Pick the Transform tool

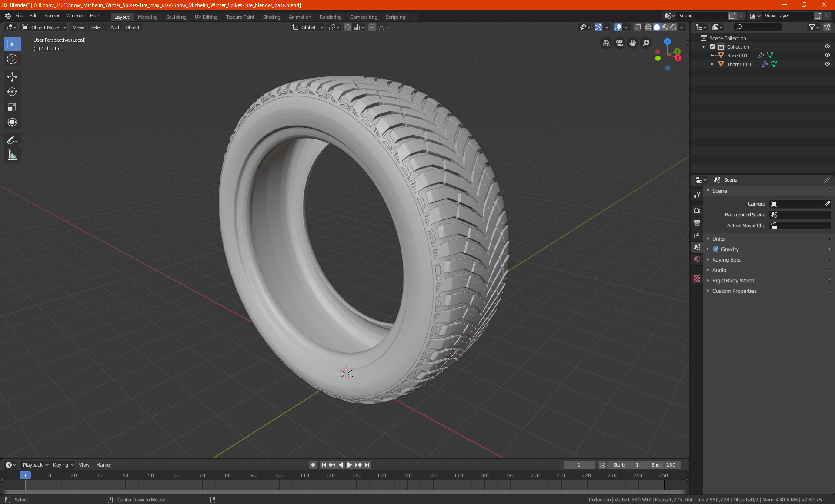tap(12, 122)
